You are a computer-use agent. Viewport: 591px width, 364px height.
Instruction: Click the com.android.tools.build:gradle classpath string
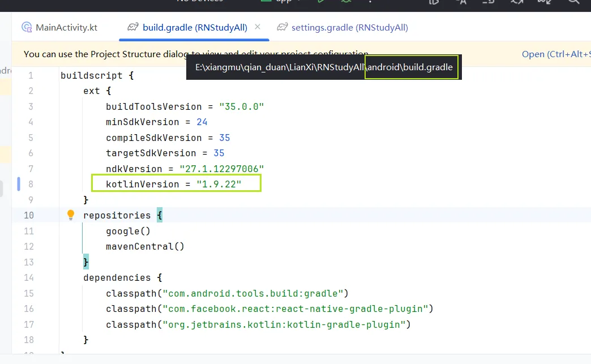[253, 293]
